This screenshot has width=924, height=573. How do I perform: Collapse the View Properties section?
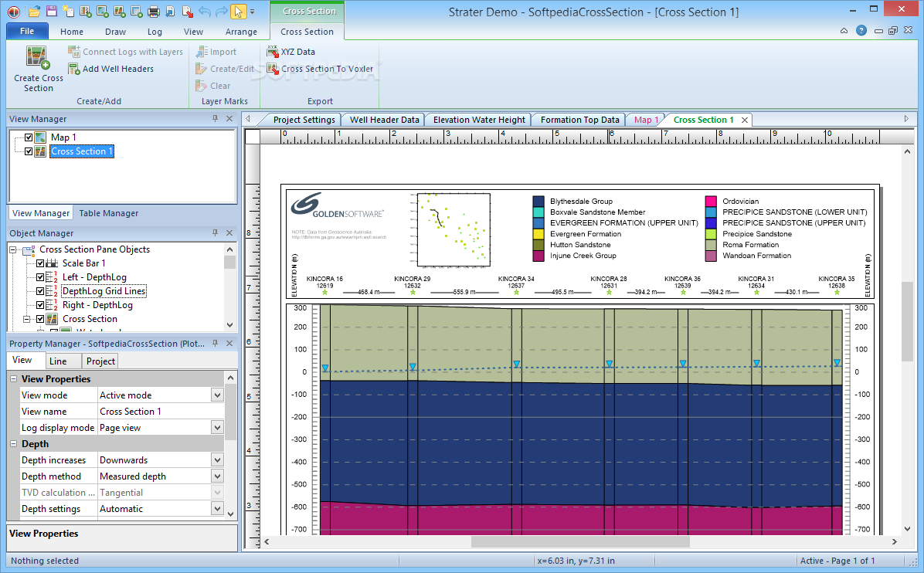[14, 378]
